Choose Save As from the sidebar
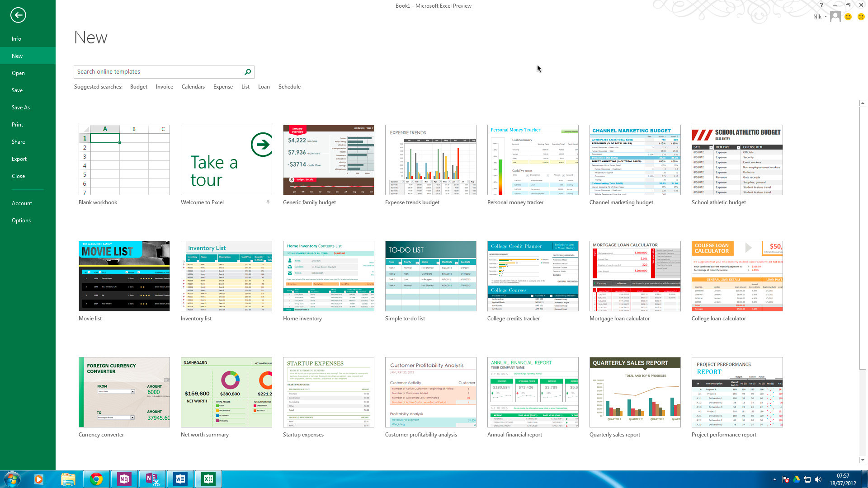 coord(28,108)
